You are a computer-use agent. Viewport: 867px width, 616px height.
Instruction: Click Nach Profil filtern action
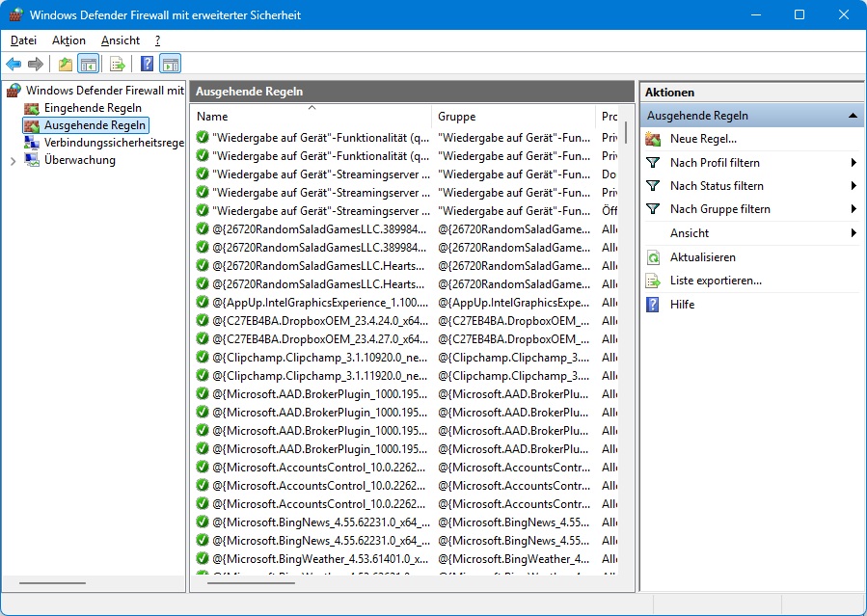715,162
